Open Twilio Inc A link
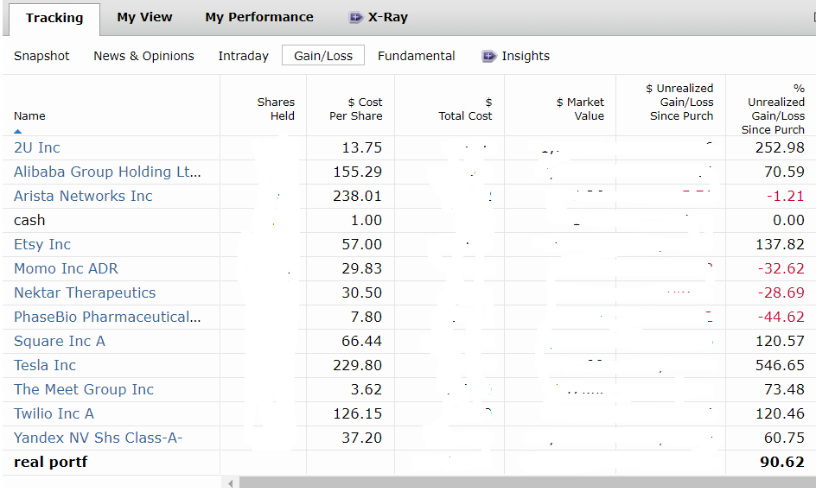 pos(54,414)
